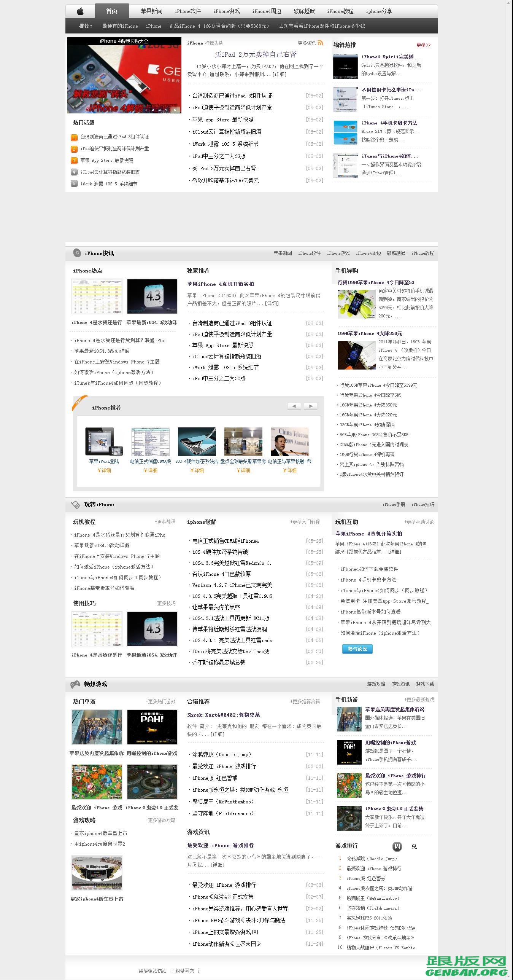Go to the 苹果新闻 menu

click(x=151, y=11)
